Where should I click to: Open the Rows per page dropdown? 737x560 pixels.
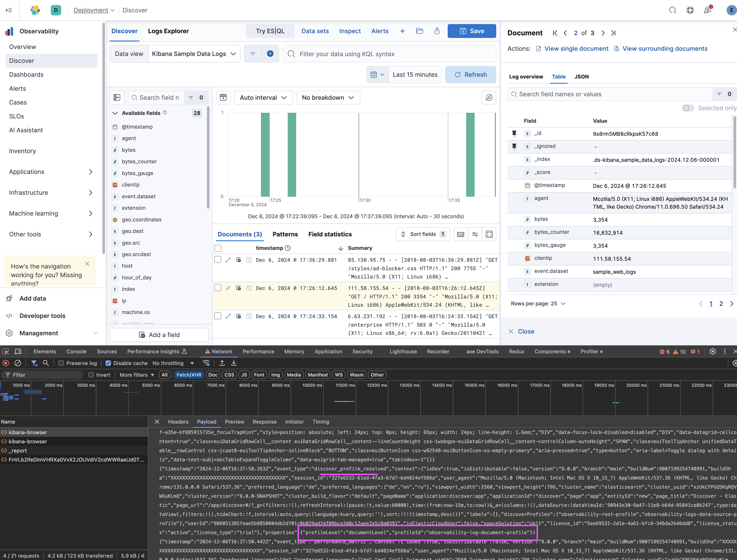538,303
